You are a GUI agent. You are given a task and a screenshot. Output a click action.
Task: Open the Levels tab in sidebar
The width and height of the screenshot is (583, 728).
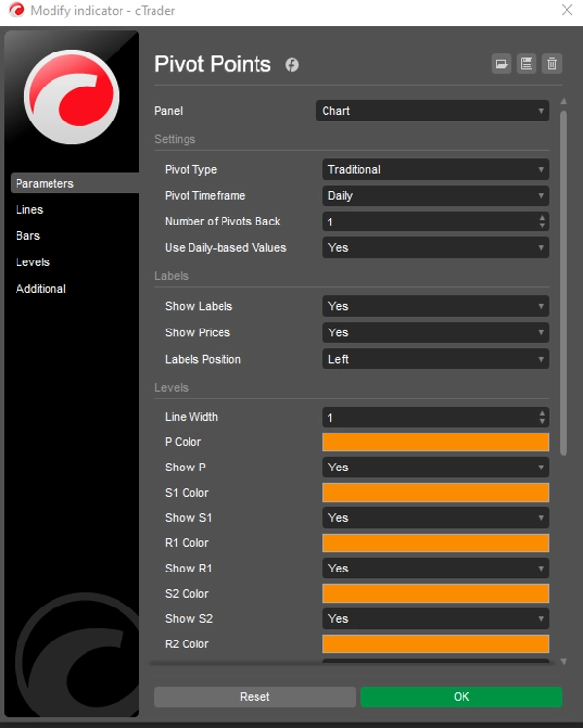click(32, 262)
